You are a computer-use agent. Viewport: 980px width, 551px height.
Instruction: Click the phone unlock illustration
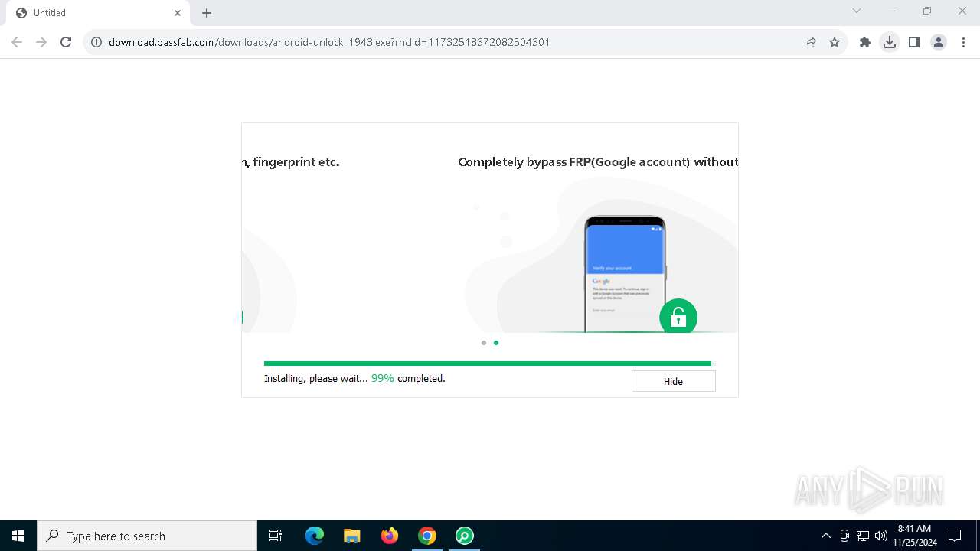(x=625, y=274)
